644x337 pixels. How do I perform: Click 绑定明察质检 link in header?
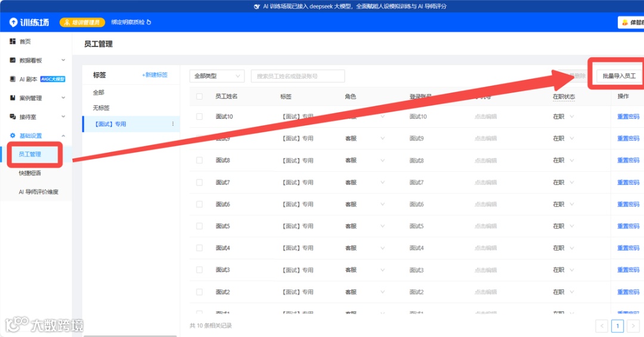pos(128,22)
